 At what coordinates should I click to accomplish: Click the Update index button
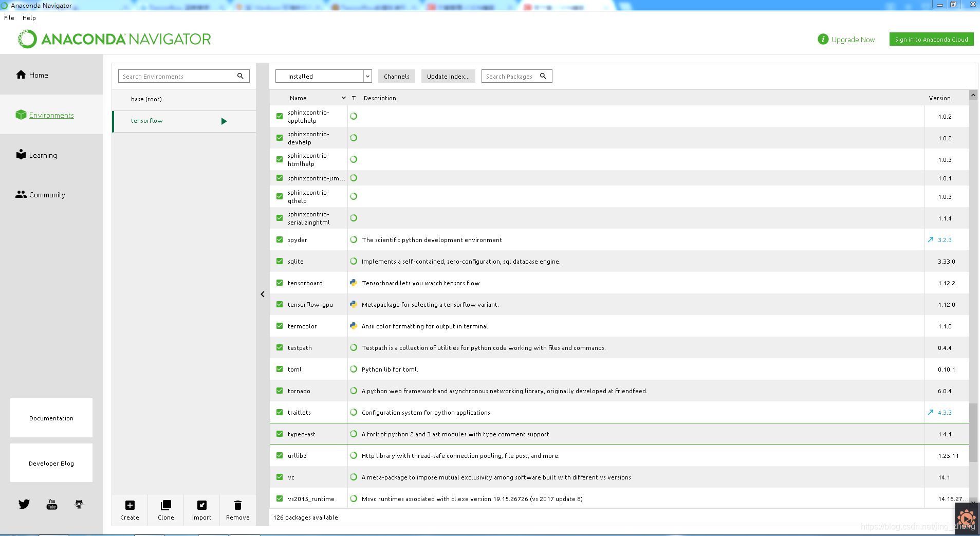[448, 76]
